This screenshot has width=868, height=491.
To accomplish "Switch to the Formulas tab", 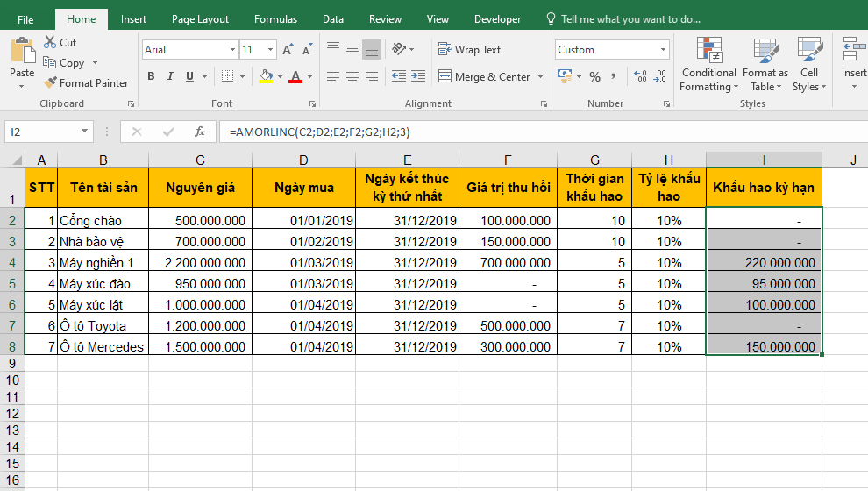I will 275,19.
